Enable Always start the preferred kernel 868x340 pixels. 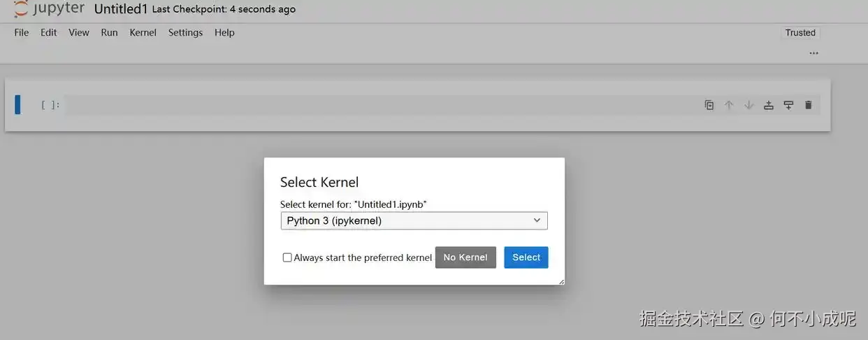(x=287, y=257)
